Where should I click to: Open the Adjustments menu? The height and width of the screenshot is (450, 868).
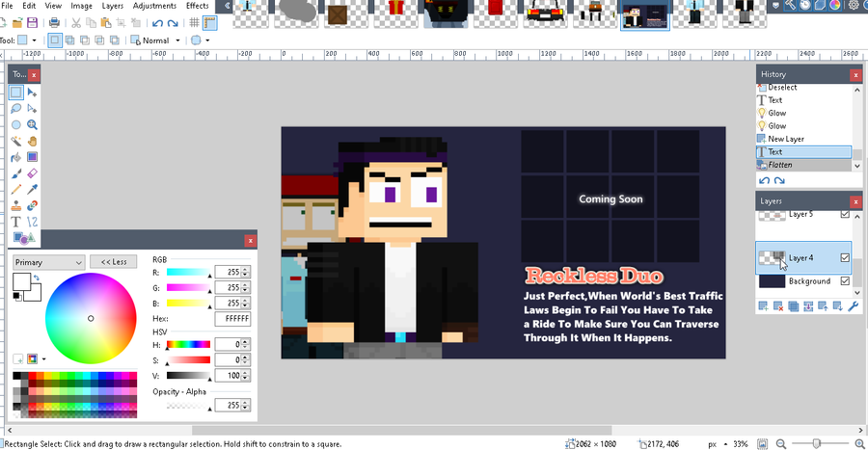coord(154,6)
